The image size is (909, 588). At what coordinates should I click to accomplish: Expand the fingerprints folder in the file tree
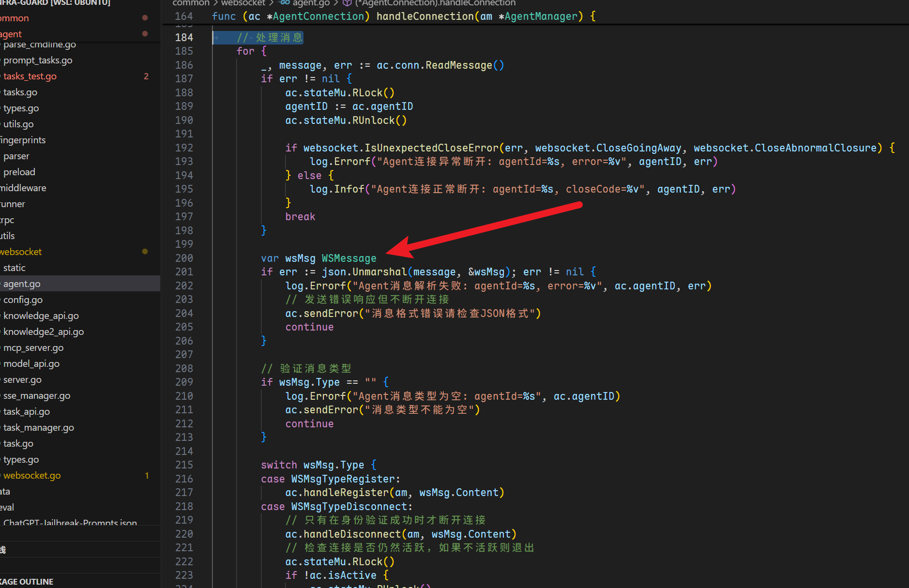(23, 140)
